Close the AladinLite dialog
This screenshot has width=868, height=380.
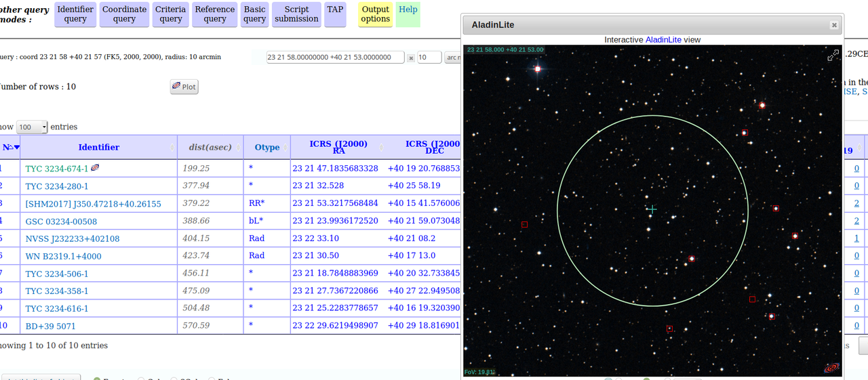834,25
